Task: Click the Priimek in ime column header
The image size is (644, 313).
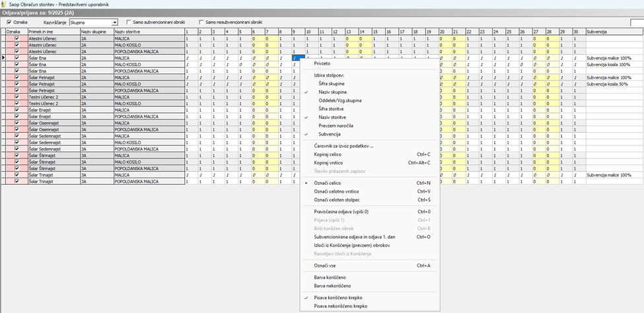Action: click(x=54, y=32)
